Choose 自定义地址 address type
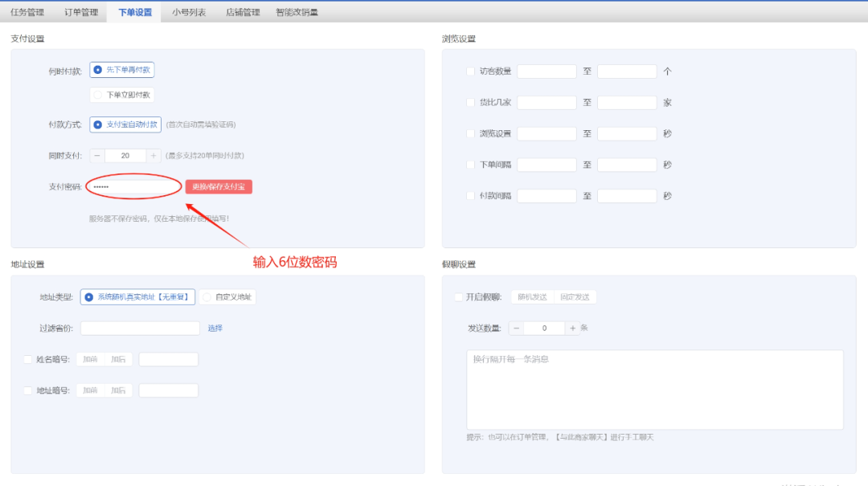The image size is (868, 486). [x=227, y=297]
